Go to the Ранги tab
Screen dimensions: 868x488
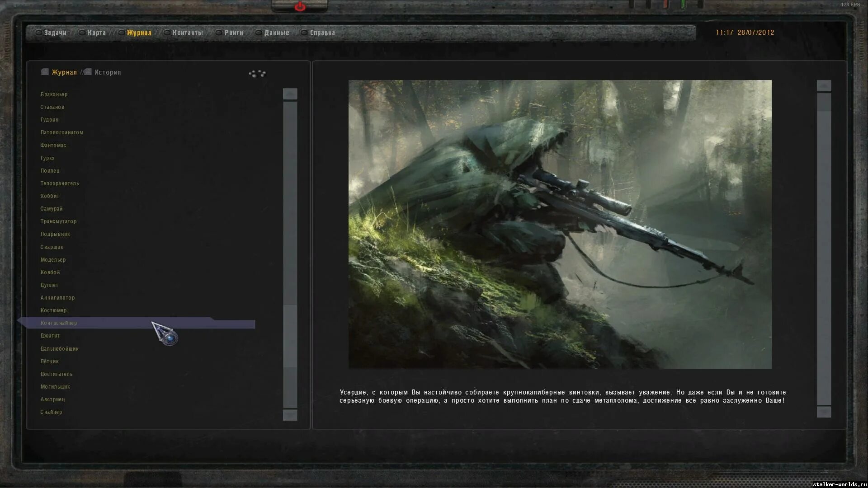click(x=234, y=33)
